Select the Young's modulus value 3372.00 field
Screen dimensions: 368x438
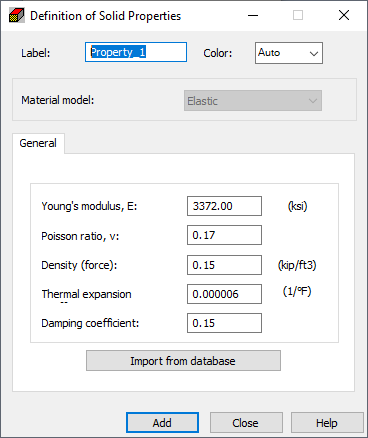[x=224, y=206]
